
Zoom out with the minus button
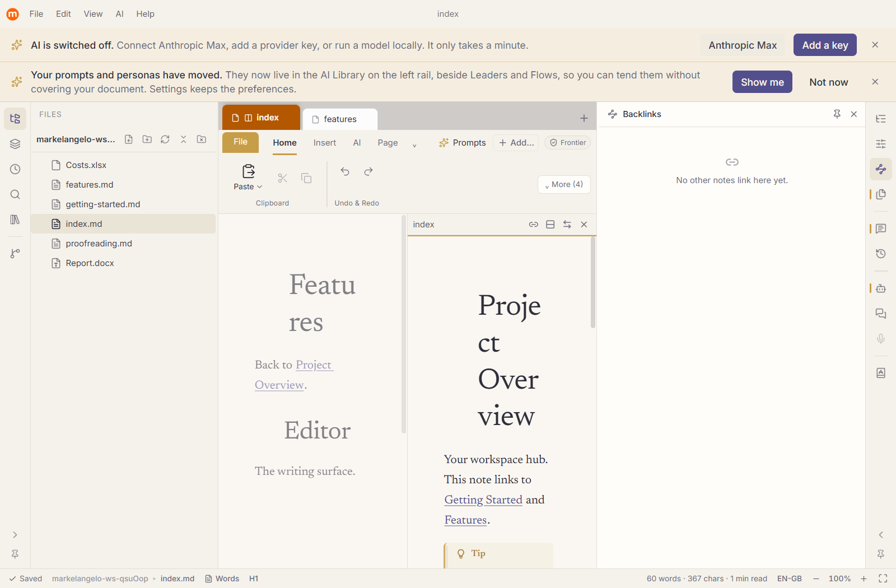click(816, 578)
